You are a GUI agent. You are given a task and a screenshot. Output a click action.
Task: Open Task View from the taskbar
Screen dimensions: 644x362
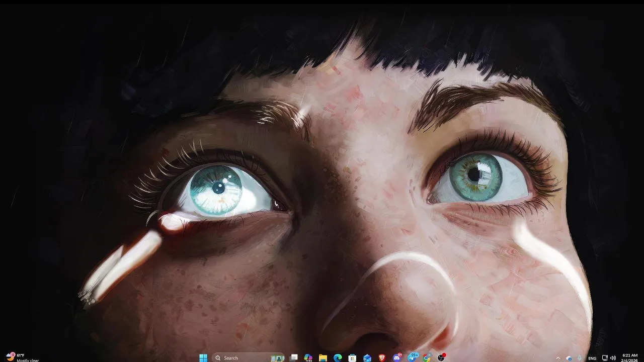point(294,358)
